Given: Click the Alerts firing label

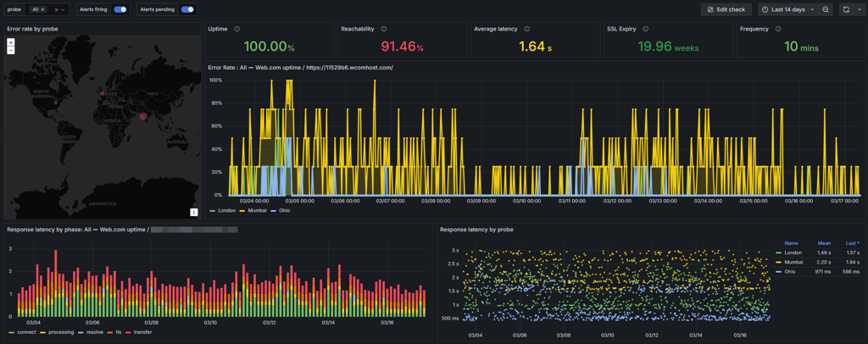Looking at the screenshot, I should pos(93,9).
